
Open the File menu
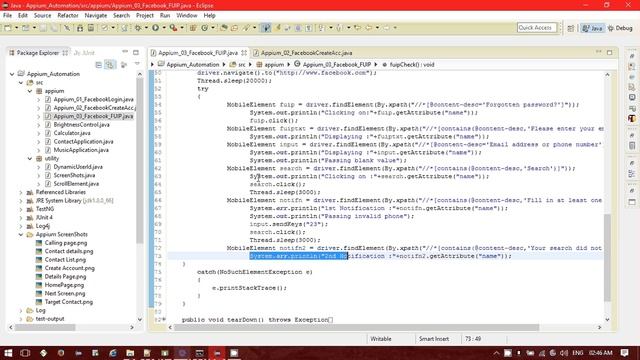7,16
